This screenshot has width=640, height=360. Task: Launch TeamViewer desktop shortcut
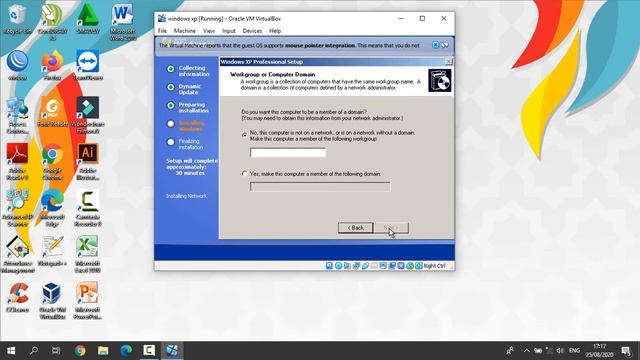87,65
